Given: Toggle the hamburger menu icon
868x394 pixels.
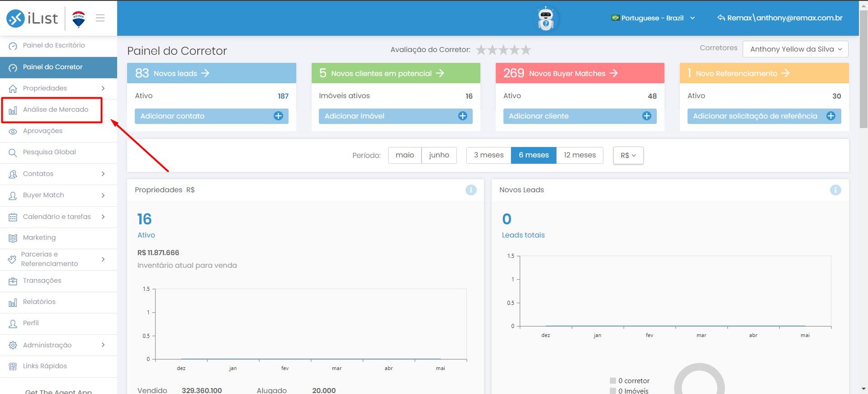Looking at the screenshot, I should 100,18.
